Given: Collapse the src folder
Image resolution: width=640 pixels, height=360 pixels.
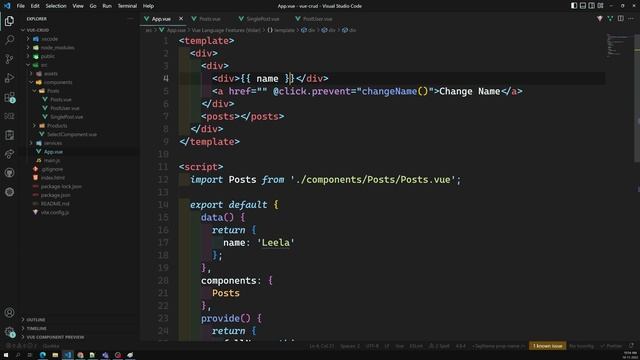Looking at the screenshot, I should (44, 65).
